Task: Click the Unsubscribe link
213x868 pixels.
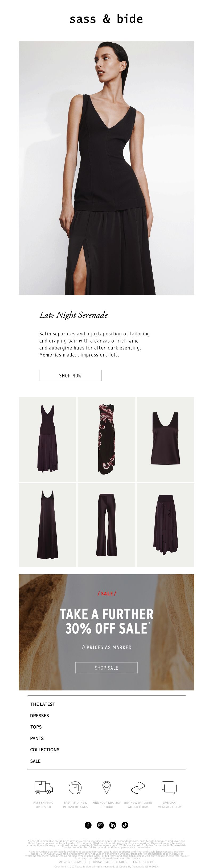Action: 143,862
